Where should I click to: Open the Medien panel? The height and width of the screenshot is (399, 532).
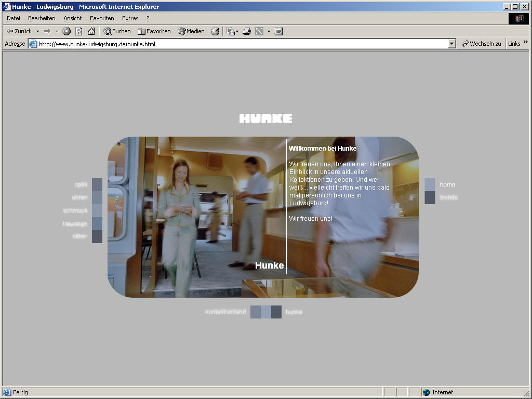[x=191, y=31]
